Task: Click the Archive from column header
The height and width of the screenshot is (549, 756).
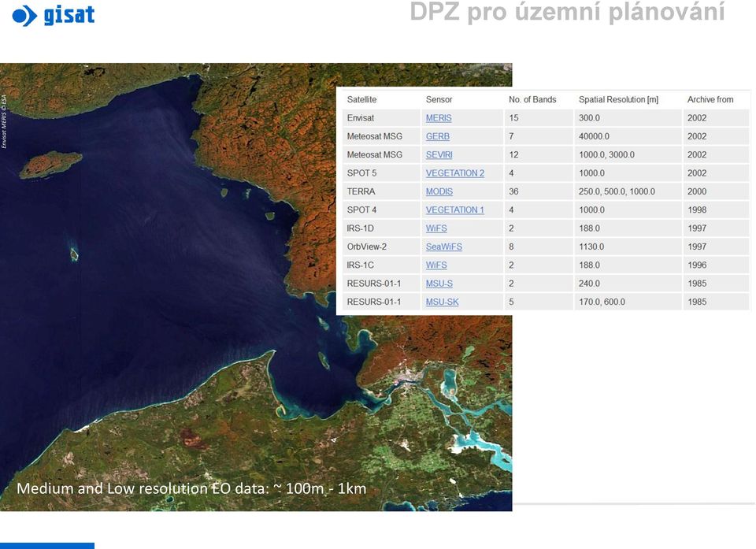Action: (x=710, y=99)
